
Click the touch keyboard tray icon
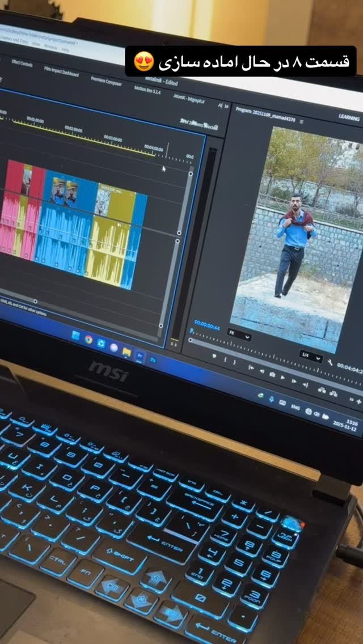[x=282, y=402]
